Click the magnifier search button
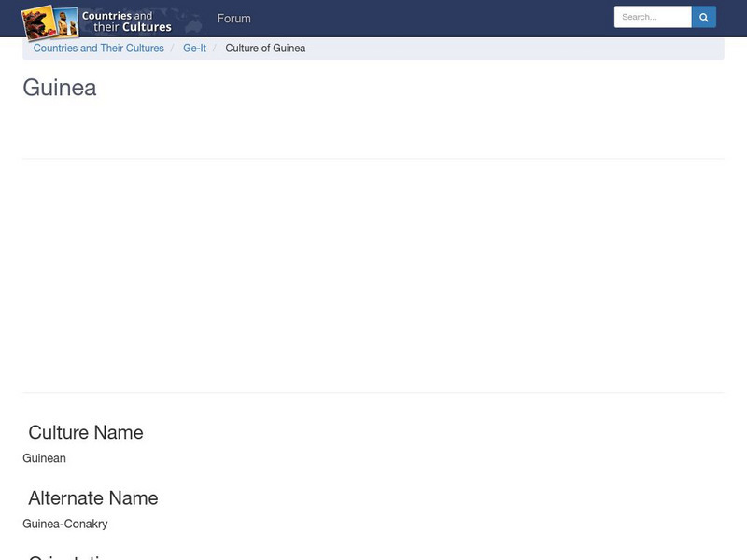This screenshot has height=560, width=747. (704, 17)
